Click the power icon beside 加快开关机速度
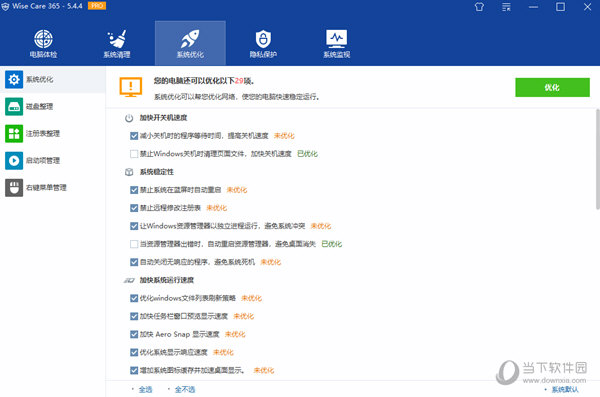Image resolution: width=600 pixels, height=397 pixels. (x=129, y=118)
